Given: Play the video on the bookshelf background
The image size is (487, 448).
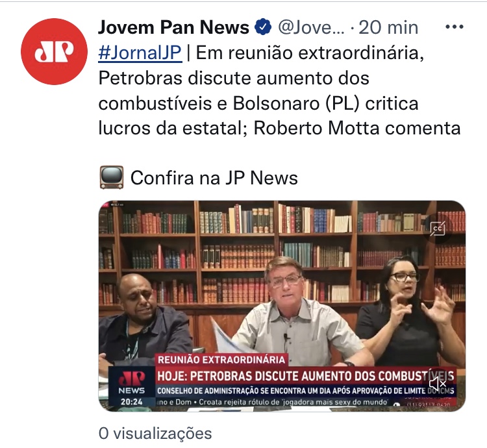Looking at the screenshot, I should [282, 306].
